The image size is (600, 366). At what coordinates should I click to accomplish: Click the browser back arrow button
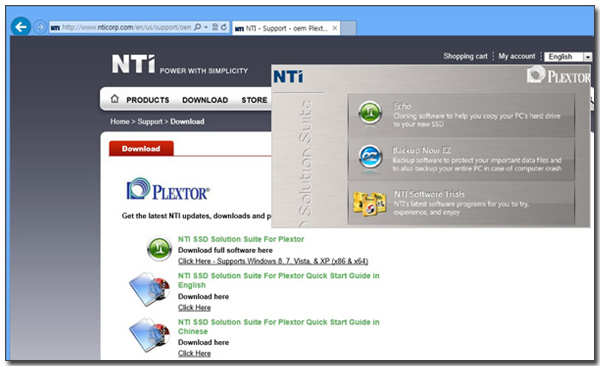pyautogui.click(x=21, y=27)
